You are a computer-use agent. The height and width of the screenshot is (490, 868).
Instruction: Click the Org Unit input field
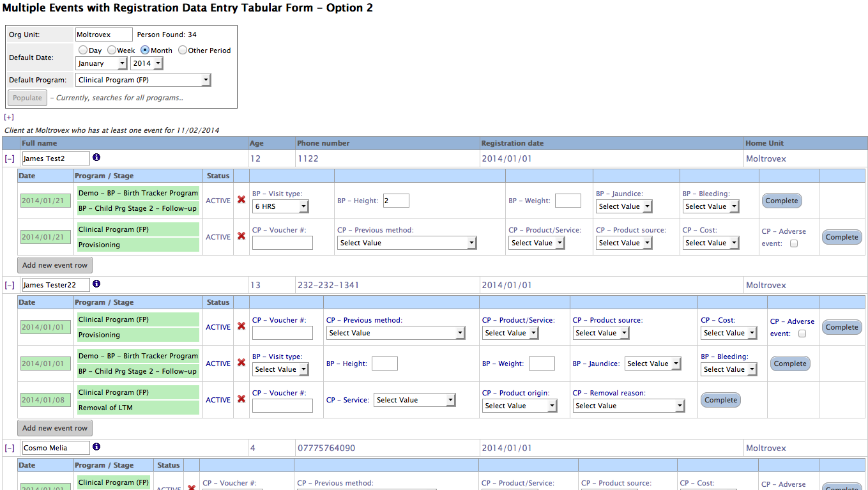click(103, 34)
